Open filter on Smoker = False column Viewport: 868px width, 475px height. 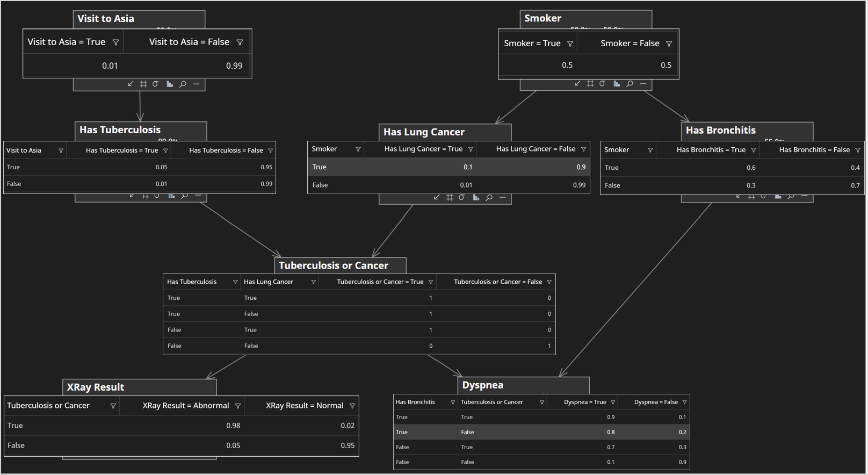tap(669, 44)
